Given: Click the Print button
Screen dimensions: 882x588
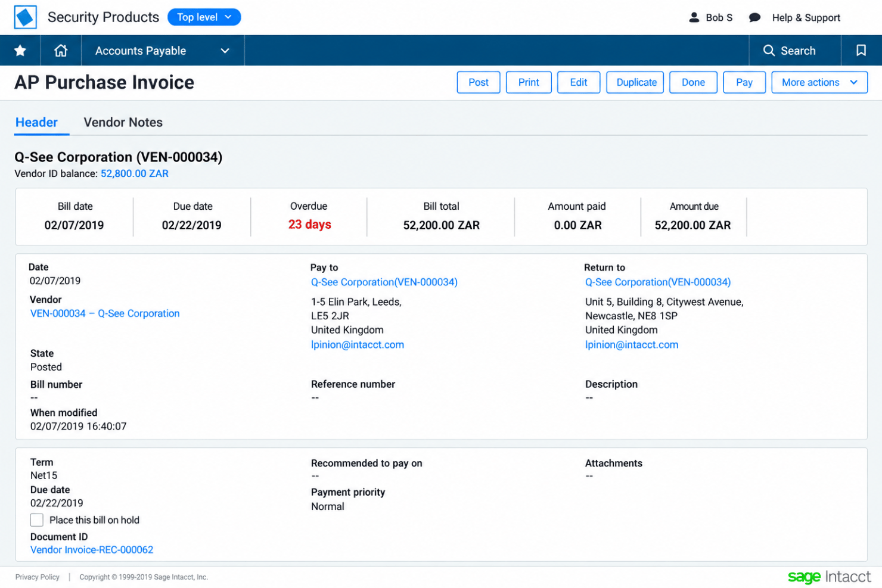Looking at the screenshot, I should click(529, 82).
